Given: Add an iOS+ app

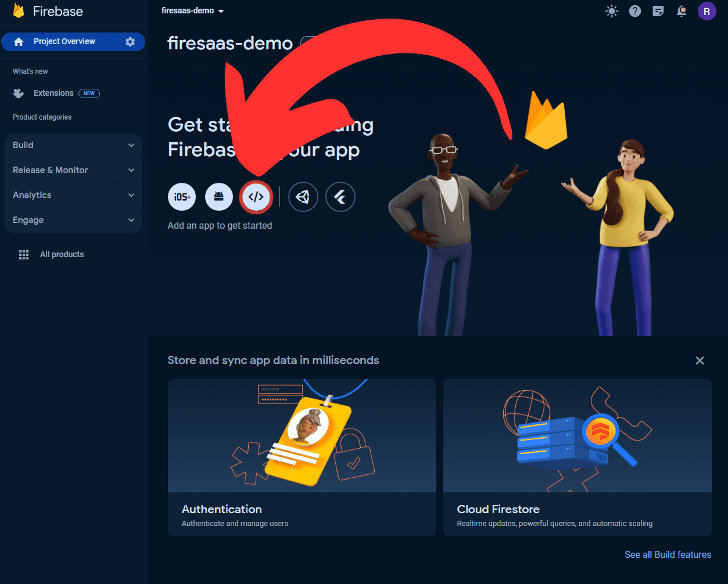Looking at the screenshot, I should pyautogui.click(x=182, y=197).
